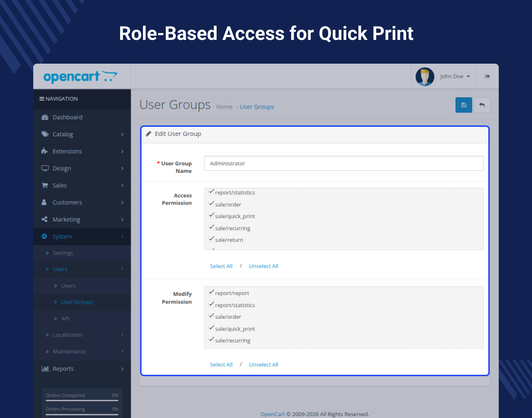Uncheck modify permission report/report
The image size is (532, 418).
click(x=211, y=292)
